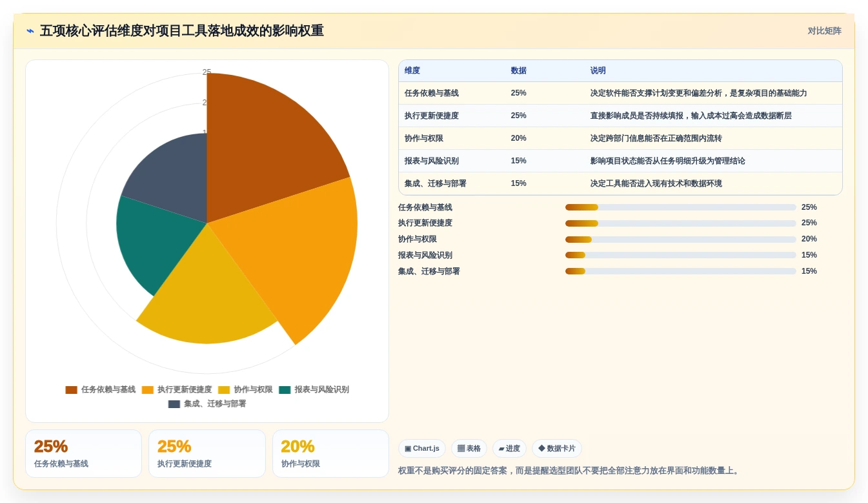Click the 维度 column header
This screenshot has height=503, width=868.
pyautogui.click(x=412, y=71)
